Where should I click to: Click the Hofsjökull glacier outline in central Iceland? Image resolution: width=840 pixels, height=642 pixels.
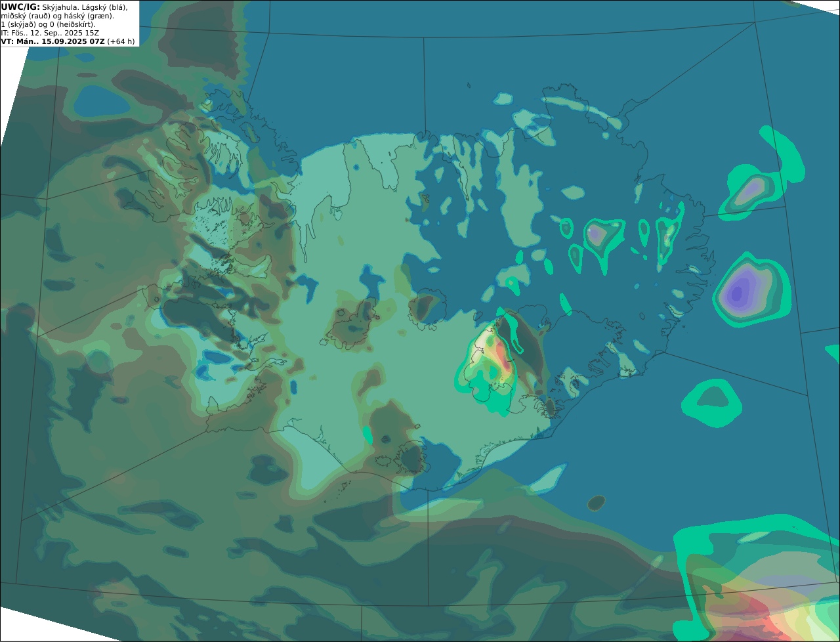pos(427,309)
